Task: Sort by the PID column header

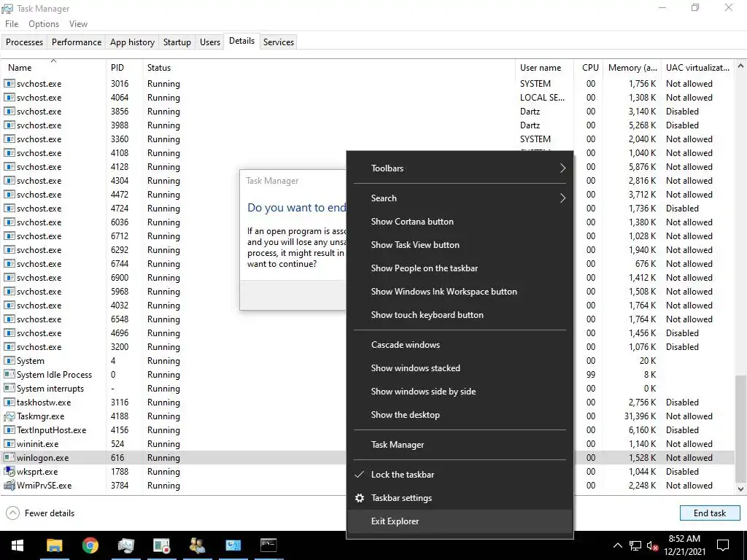Action: click(124, 67)
